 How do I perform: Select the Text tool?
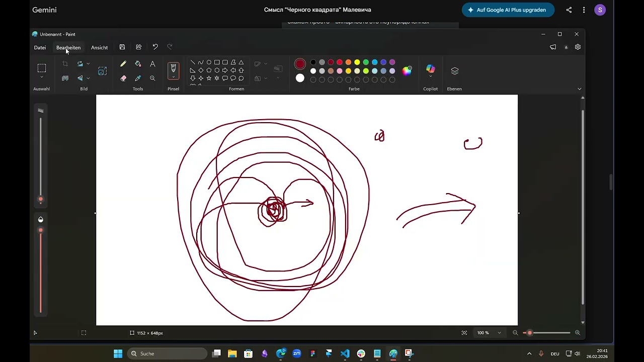coord(152,64)
